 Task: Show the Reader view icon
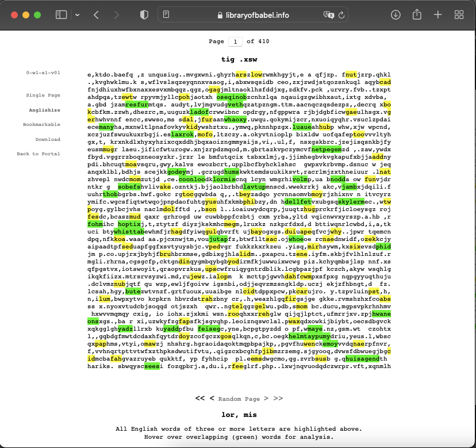pyautogui.click(x=166, y=14)
